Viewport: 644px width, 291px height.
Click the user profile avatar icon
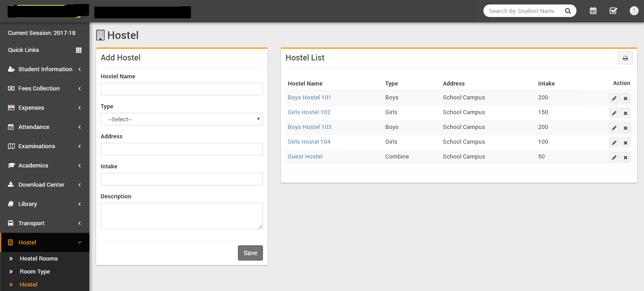[634, 11]
